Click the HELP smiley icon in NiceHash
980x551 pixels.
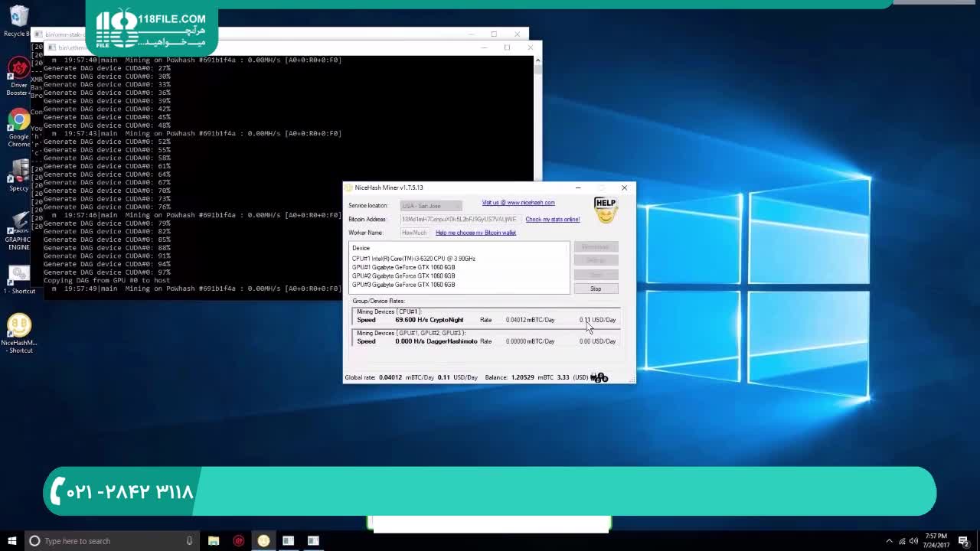pyautogui.click(x=605, y=210)
